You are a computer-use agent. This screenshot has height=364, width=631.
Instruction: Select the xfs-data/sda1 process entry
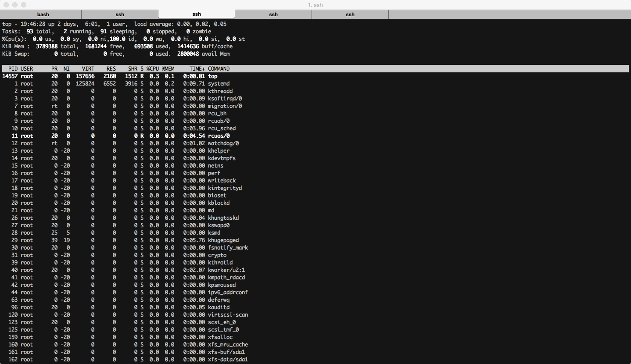pyautogui.click(x=228, y=360)
